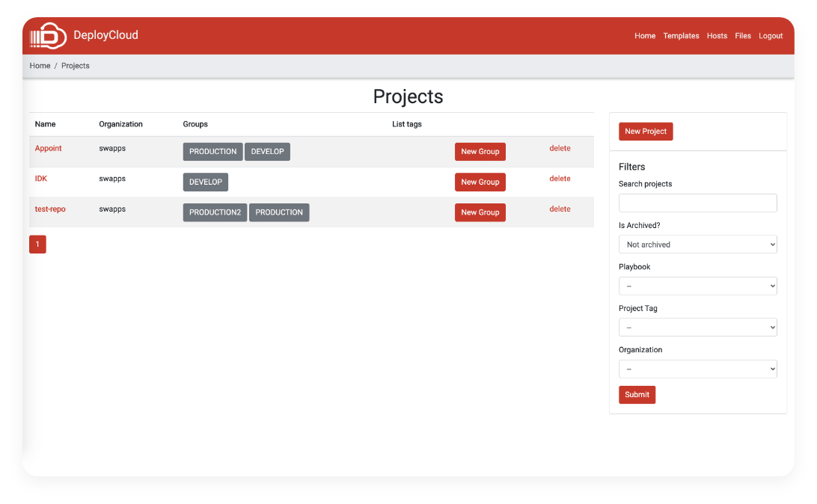Click New Group for test-repo
The width and height of the screenshot is (817, 504).
tap(480, 212)
